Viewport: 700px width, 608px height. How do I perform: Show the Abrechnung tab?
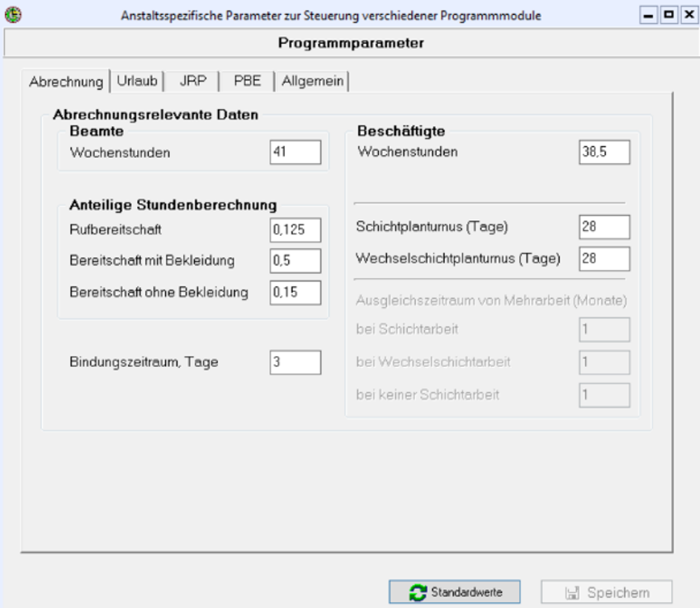click(66, 81)
